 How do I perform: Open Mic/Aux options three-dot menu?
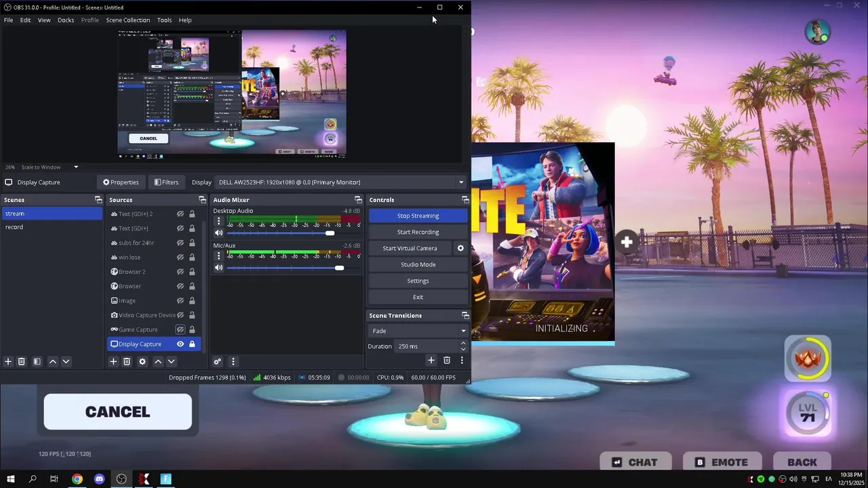[x=218, y=256]
